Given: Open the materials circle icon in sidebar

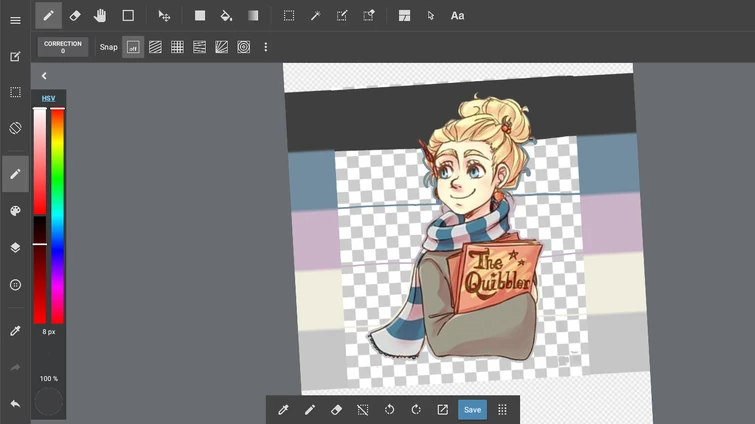Looking at the screenshot, I should tap(15, 285).
